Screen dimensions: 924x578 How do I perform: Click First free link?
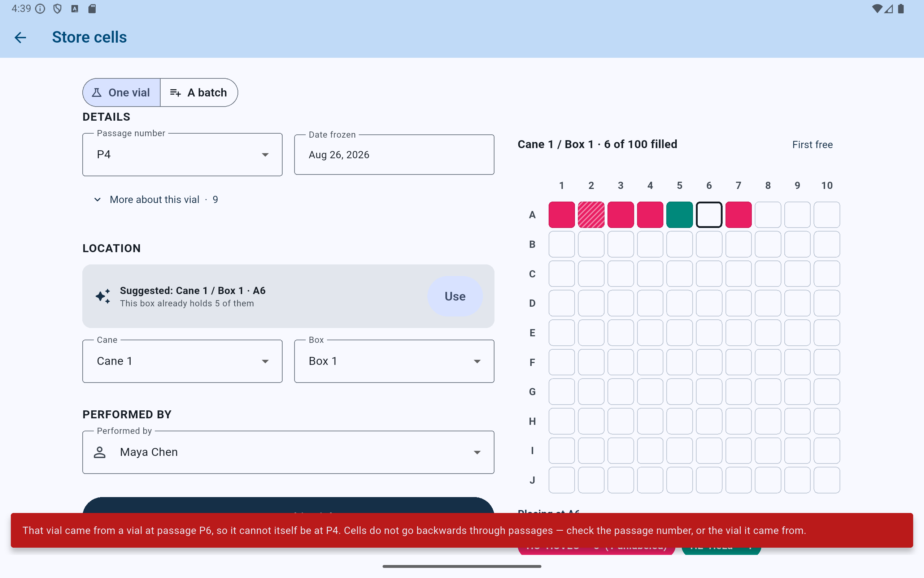coord(812,144)
